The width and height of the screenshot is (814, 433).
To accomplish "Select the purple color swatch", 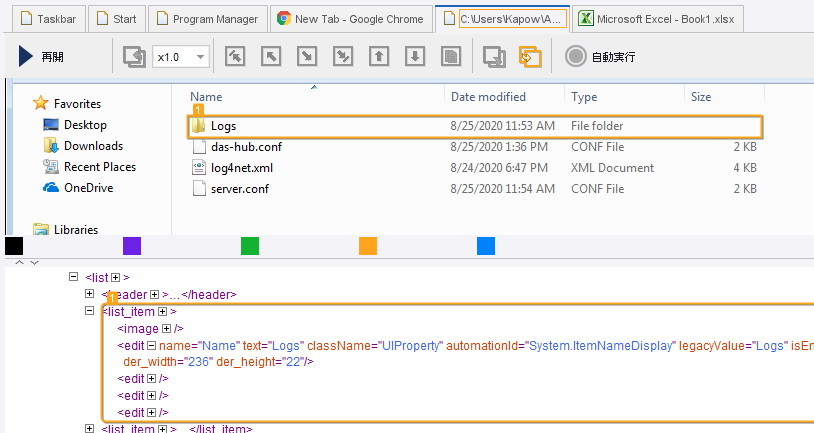I will (x=132, y=246).
